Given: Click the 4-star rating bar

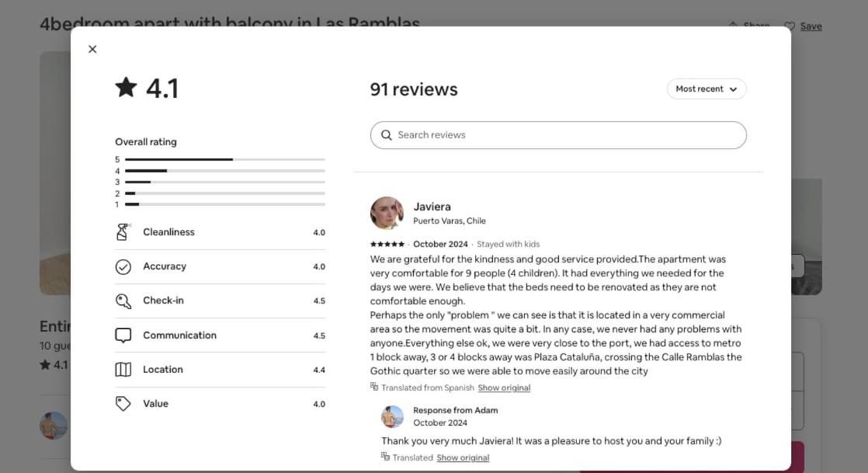Looking at the screenshot, I should 224,171.
